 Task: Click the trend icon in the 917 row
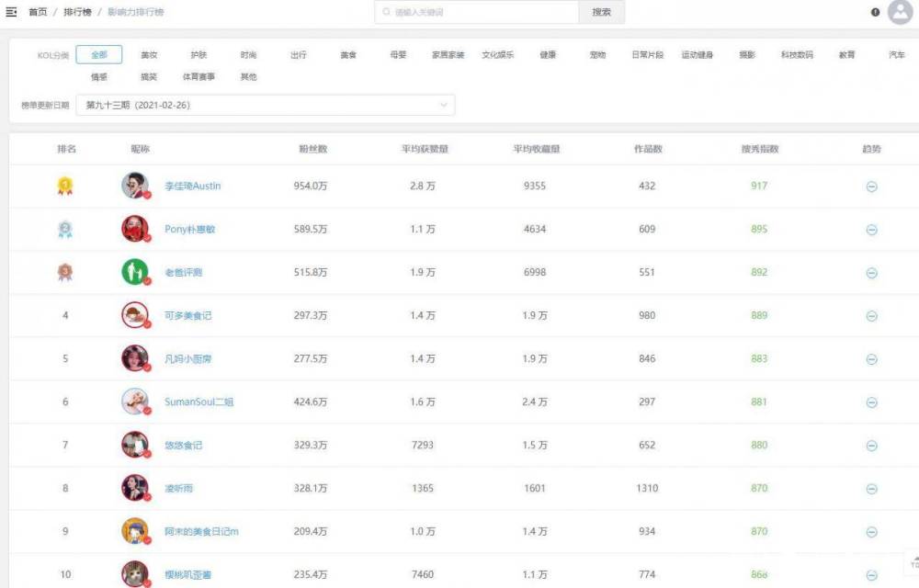(871, 187)
